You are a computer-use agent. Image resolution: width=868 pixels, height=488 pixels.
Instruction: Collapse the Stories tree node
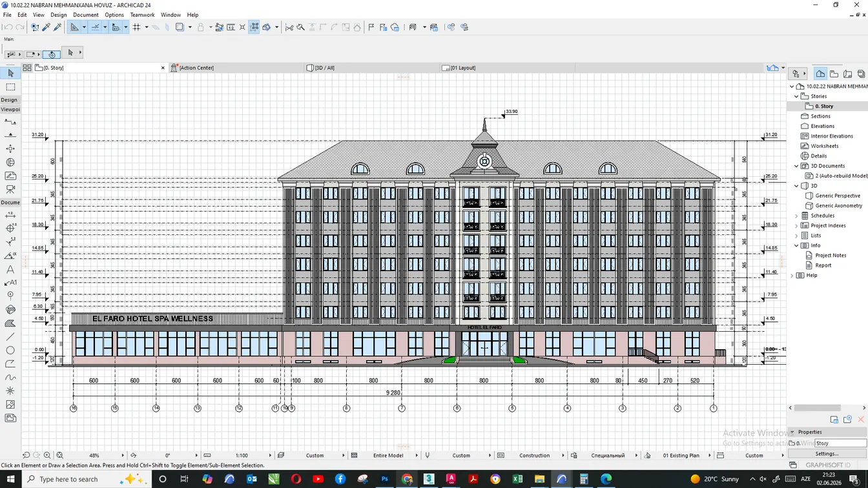[x=796, y=96]
